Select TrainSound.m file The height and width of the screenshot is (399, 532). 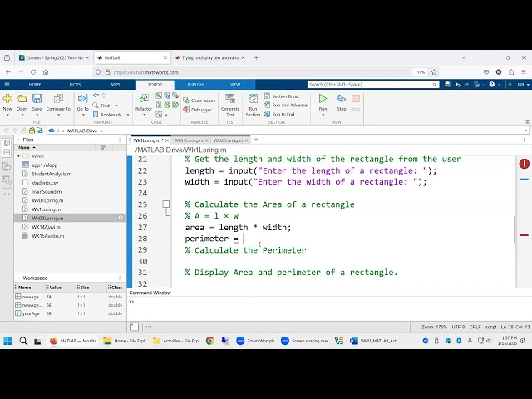(47, 191)
